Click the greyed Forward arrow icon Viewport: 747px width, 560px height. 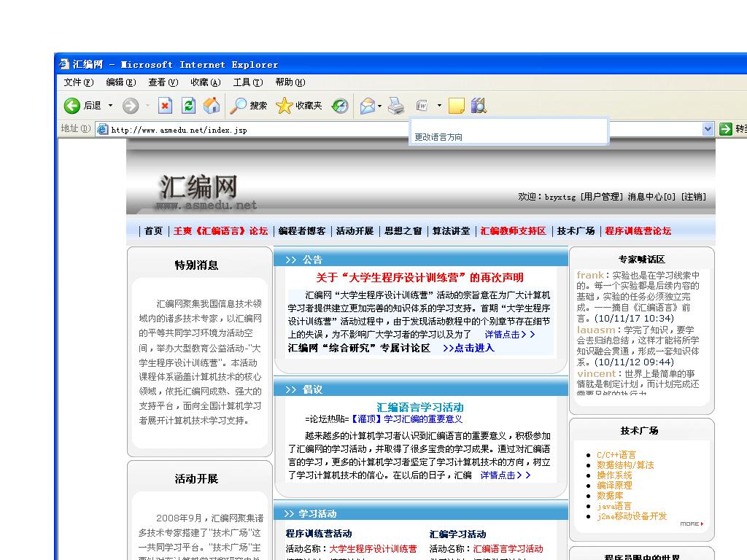coord(130,106)
